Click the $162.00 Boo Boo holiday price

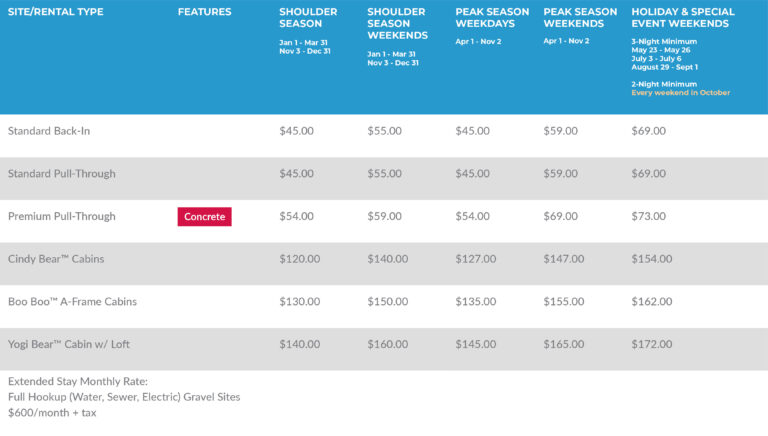(x=651, y=302)
